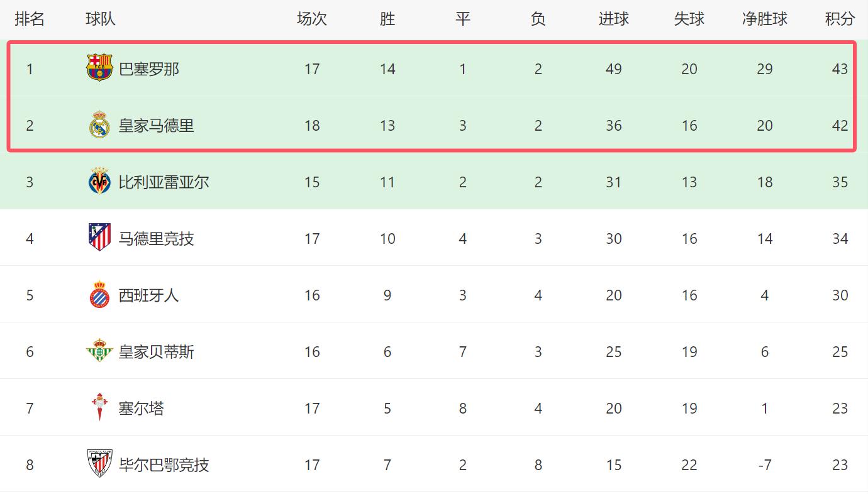This screenshot has width=868, height=494.
Task: Select the 西班牙人 team name
Action: click(x=149, y=295)
